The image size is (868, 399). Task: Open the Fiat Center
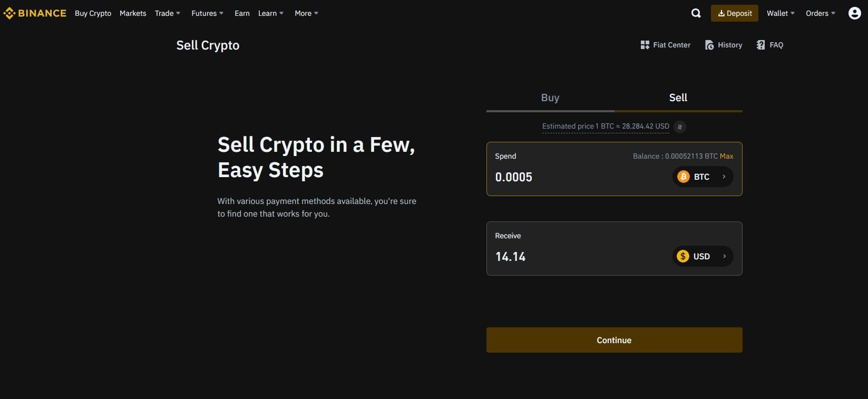click(665, 45)
